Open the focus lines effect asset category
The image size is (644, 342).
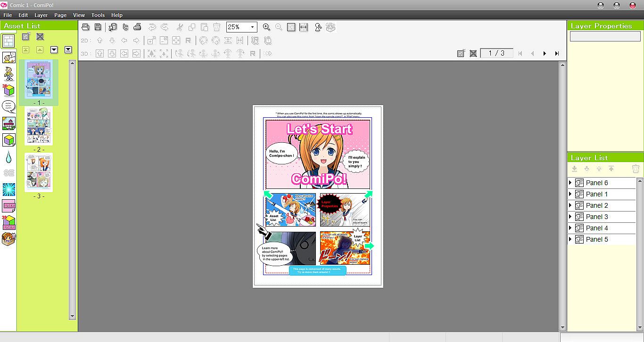click(8, 189)
